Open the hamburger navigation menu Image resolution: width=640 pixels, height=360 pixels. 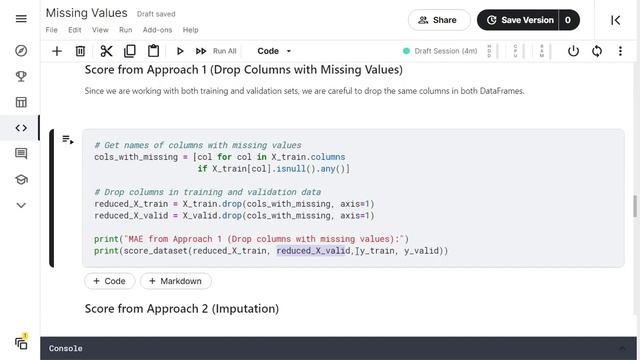[x=21, y=19]
